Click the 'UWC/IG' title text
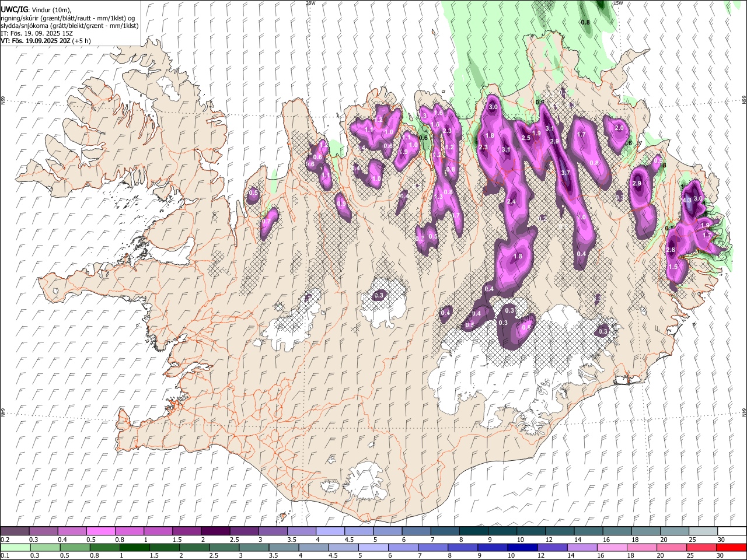Viewport: 747px width, 560px height. 14,10
